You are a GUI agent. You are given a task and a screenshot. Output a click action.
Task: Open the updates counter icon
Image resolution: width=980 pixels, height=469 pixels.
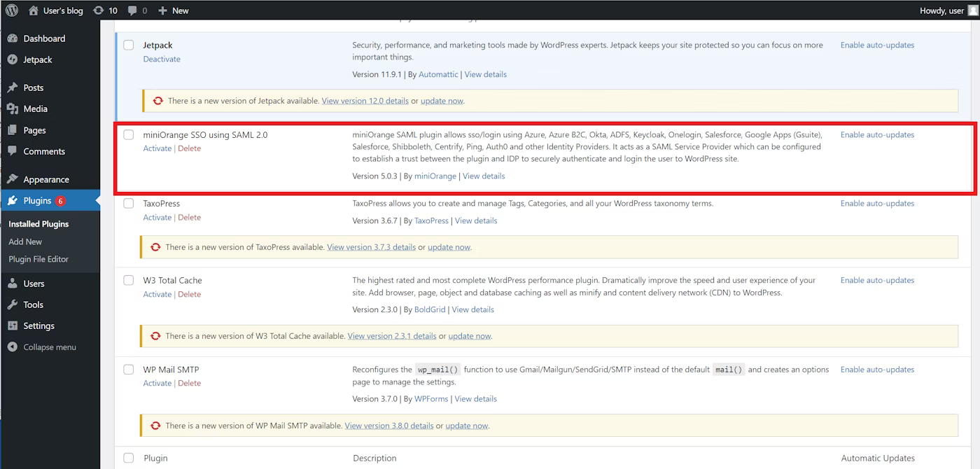98,10
